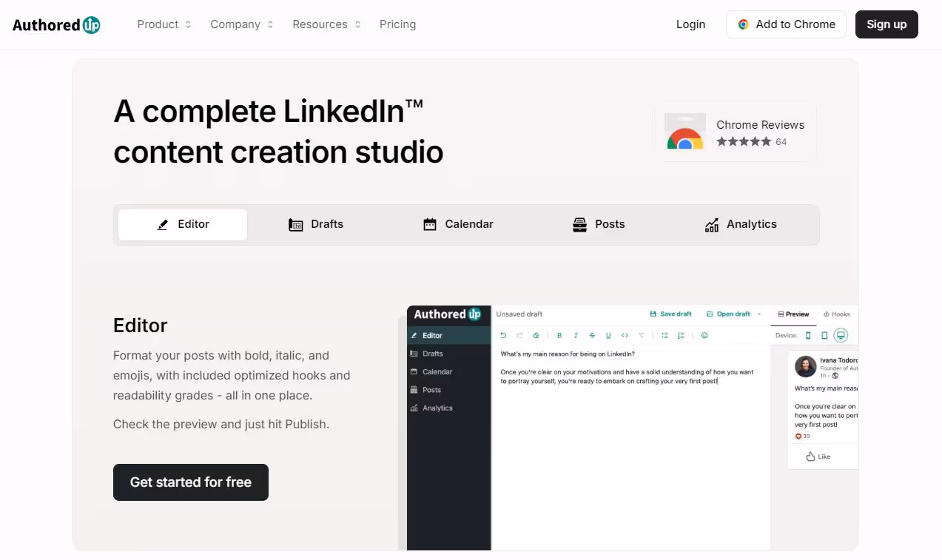Switch to the Analytics feature tab
The height and width of the screenshot is (560, 942).
741,224
